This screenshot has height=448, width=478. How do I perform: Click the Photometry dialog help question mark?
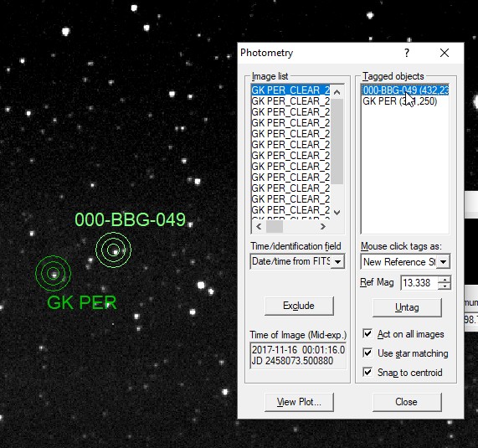click(x=407, y=53)
